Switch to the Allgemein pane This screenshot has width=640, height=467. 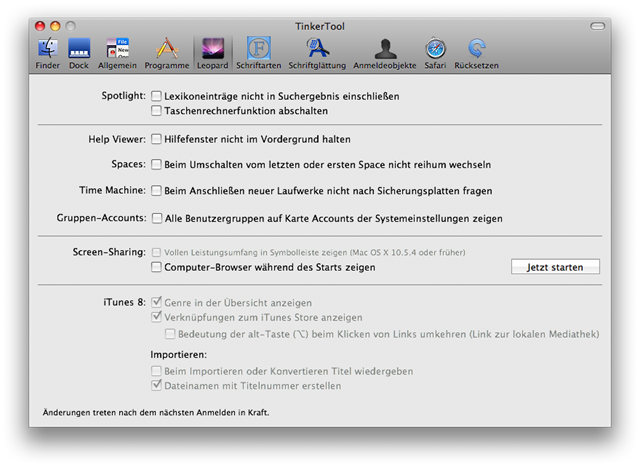(x=117, y=53)
